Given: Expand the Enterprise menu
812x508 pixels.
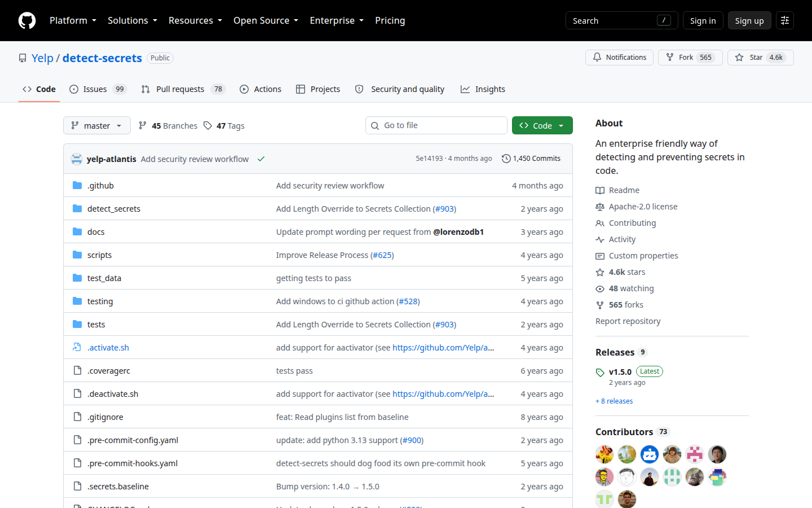Looking at the screenshot, I should point(337,20).
